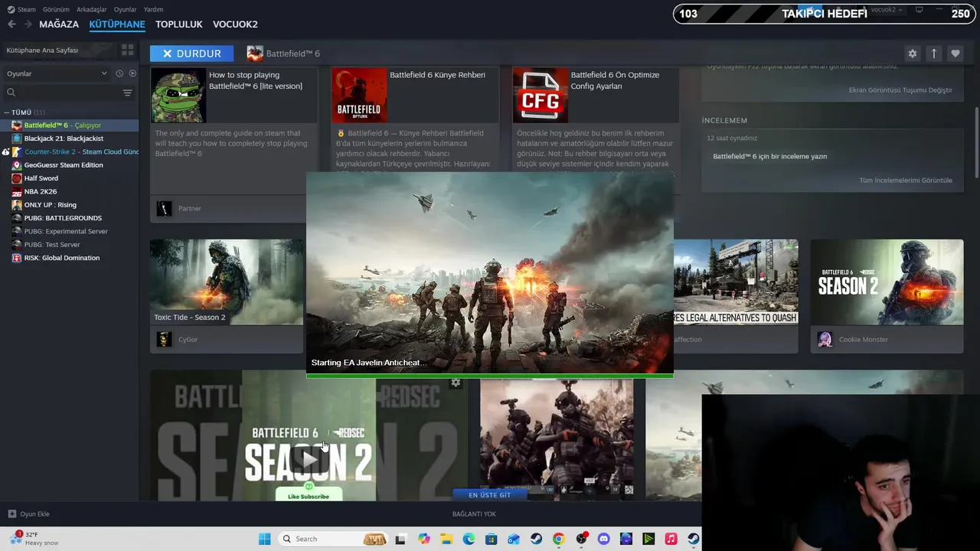Open advanced filter options icon
980x551 pixels.
click(128, 93)
